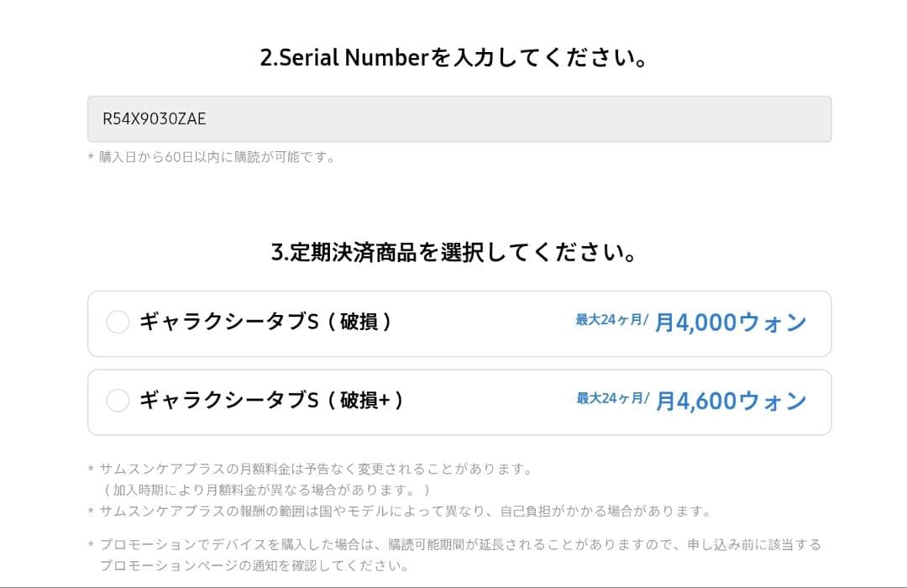Click the Serial Number section heading
The height and width of the screenshot is (588, 907).
(453, 57)
